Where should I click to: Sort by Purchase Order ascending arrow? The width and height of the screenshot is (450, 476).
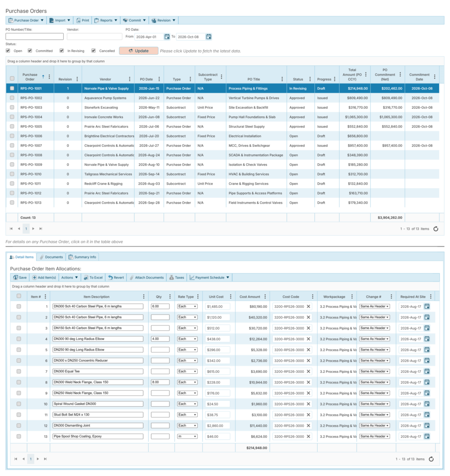[x=43, y=77]
